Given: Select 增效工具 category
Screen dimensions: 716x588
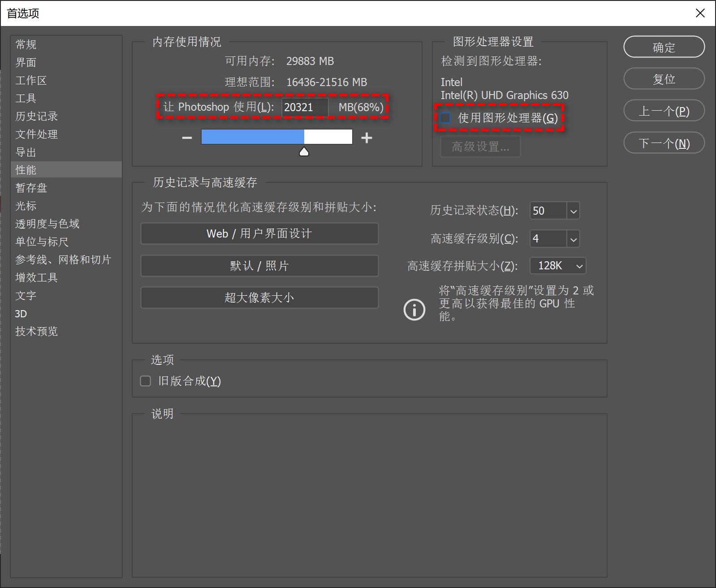Looking at the screenshot, I should pos(66,277).
